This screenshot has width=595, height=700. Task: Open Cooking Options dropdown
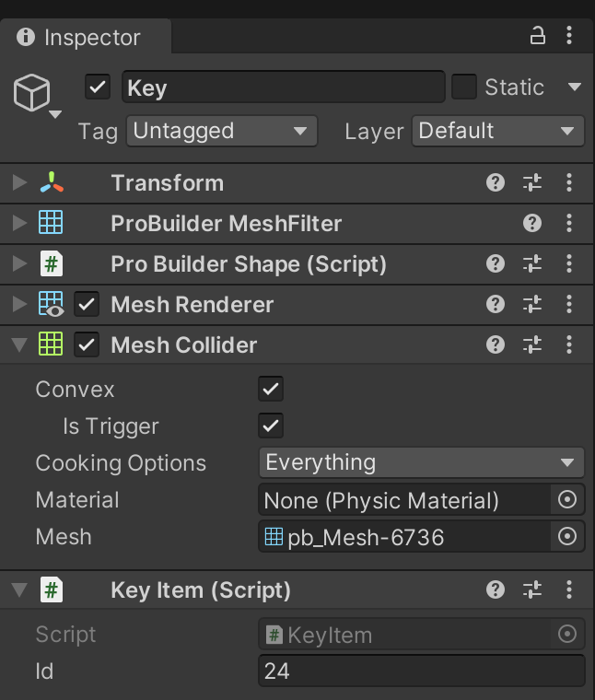pos(421,462)
